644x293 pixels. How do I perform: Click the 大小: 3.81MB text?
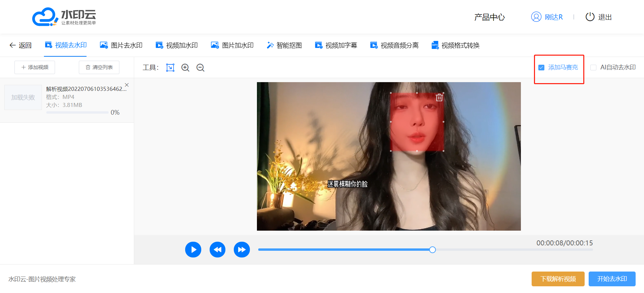[64, 105]
